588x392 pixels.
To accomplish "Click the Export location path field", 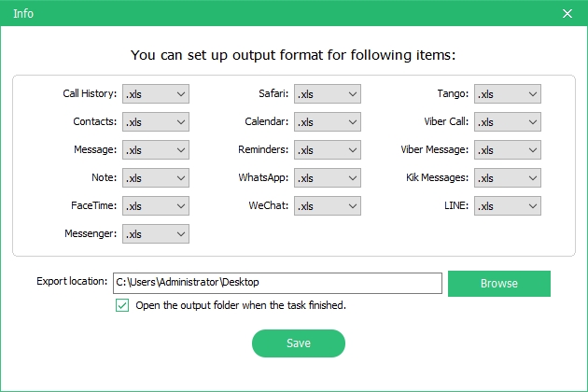I will click(277, 283).
